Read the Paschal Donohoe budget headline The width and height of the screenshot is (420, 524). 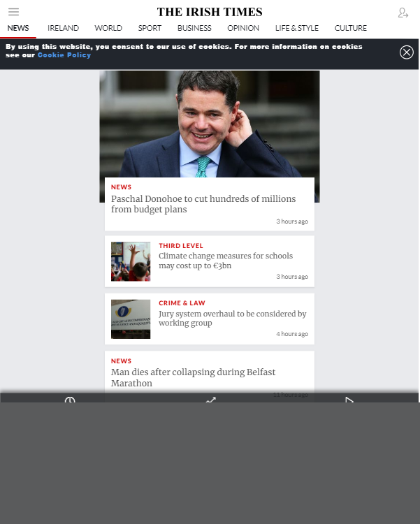[x=203, y=204]
